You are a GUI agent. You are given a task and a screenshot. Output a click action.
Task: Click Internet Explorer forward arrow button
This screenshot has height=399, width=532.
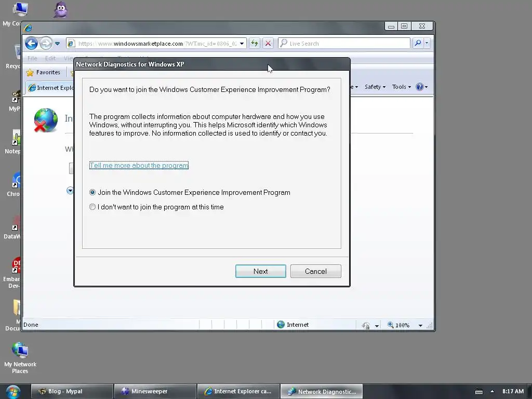[x=46, y=44]
